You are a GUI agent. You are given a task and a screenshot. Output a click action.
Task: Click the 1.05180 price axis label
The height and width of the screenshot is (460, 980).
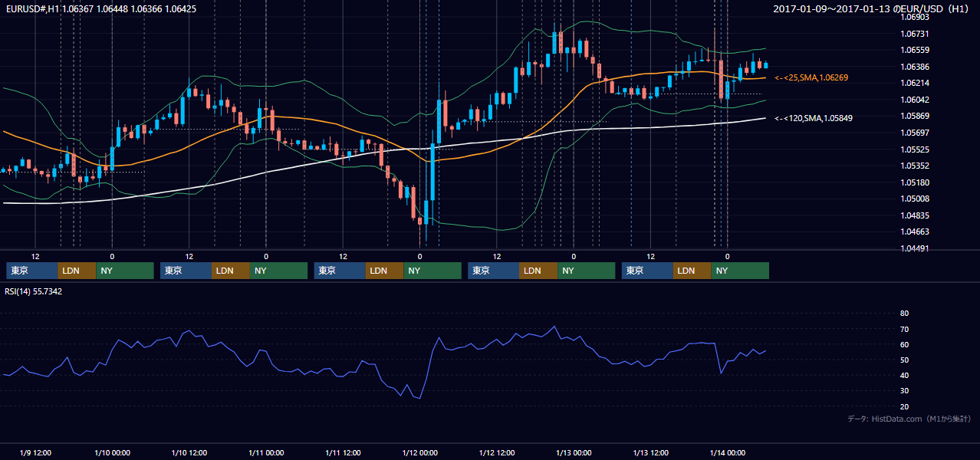pos(914,182)
